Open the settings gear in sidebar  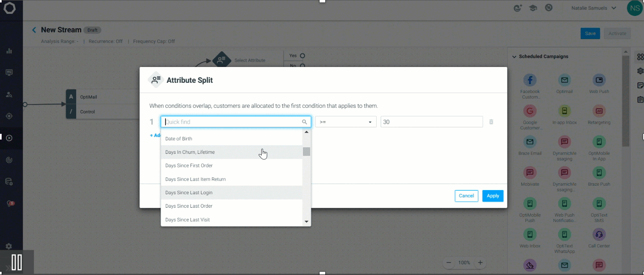click(x=9, y=246)
